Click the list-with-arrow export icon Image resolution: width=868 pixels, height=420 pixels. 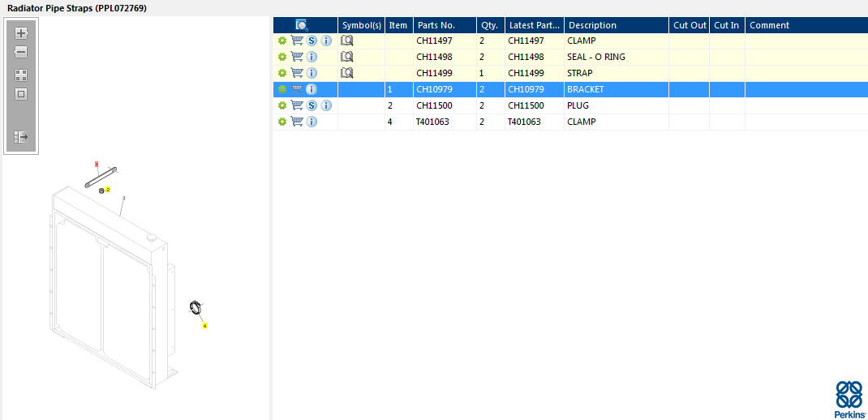point(21,137)
